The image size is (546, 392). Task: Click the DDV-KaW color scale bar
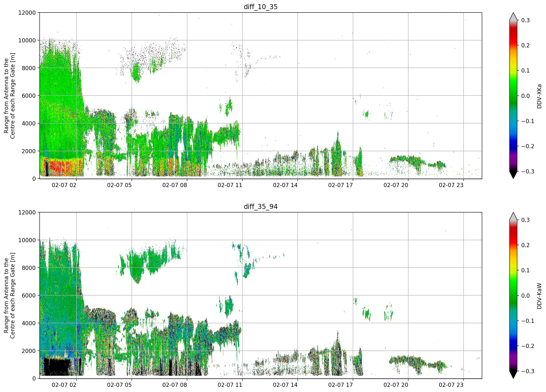coord(513,295)
